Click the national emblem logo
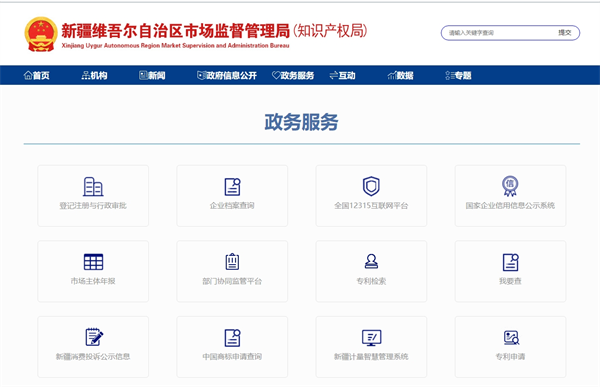The image size is (600, 387). tap(41, 34)
